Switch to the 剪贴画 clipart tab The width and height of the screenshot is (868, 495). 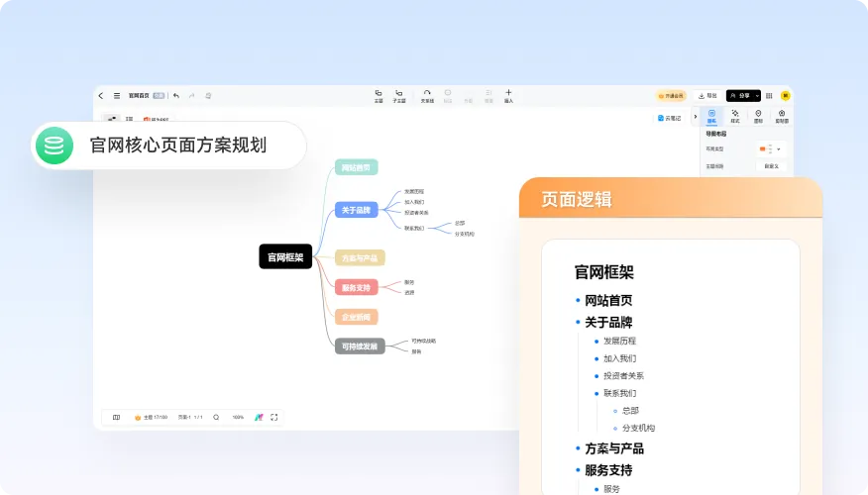click(x=782, y=116)
